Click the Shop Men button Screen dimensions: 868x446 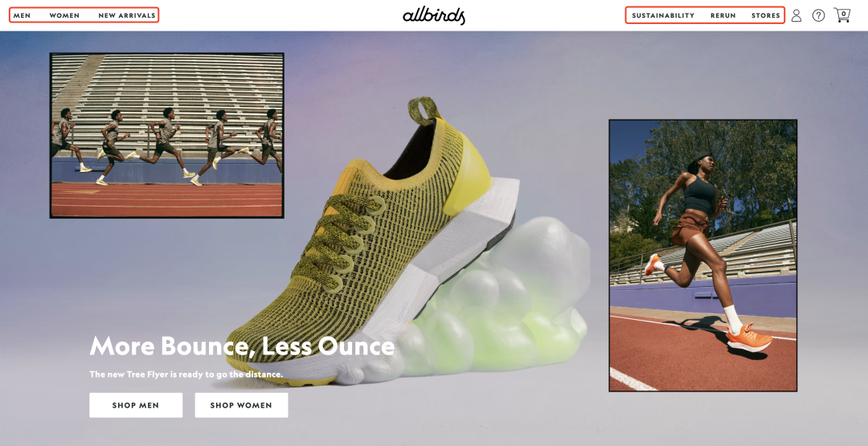136,405
